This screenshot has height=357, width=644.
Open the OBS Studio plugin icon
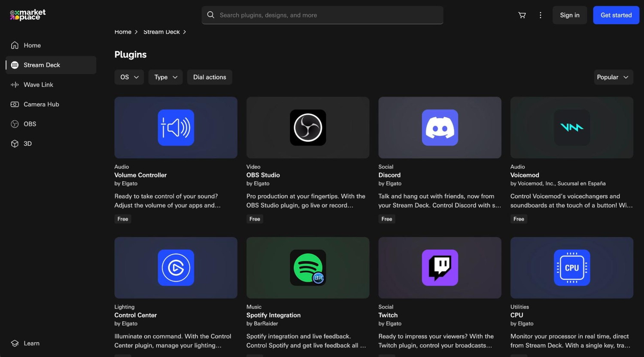(x=307, y=128)
